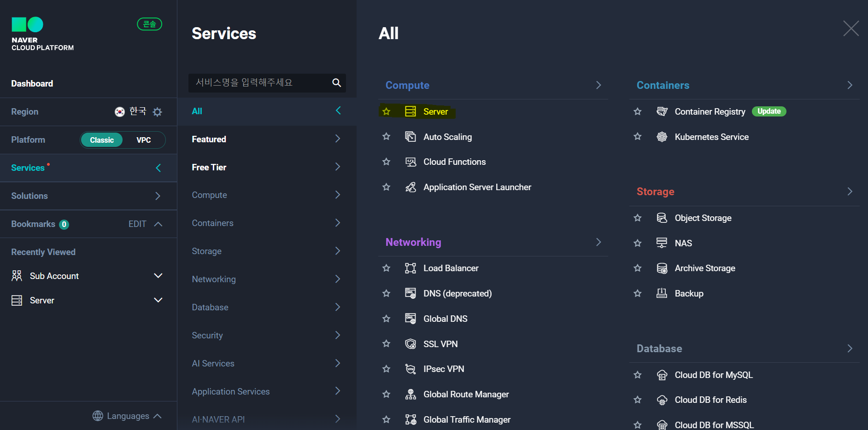The image size is (868, 430).
Task: Select Application Services category
Action: click(267, 391)
